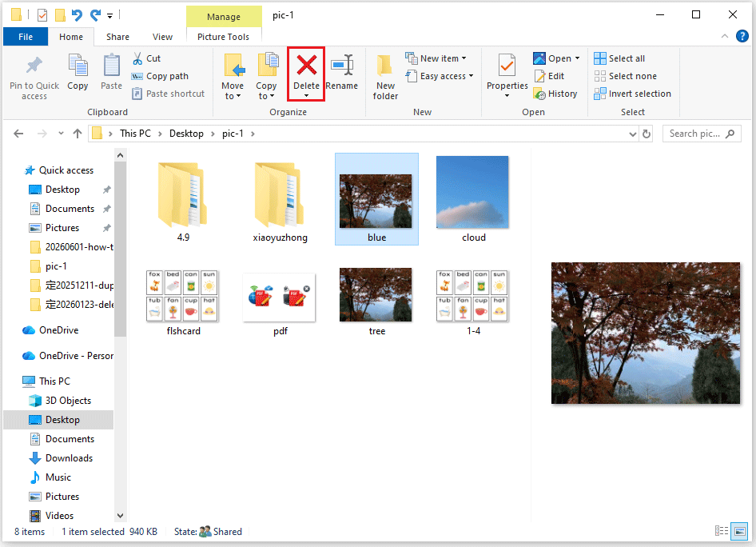Select the cloud image
The height and width of the screenshot is (547, 756).
473,199
